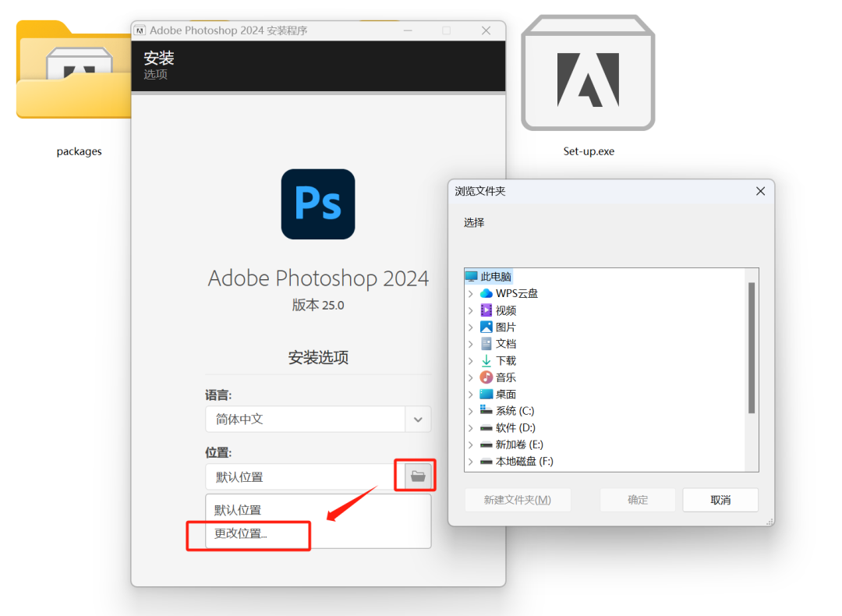
Task: Click the 下载 download arrow icon
Action: click(486, 360)
